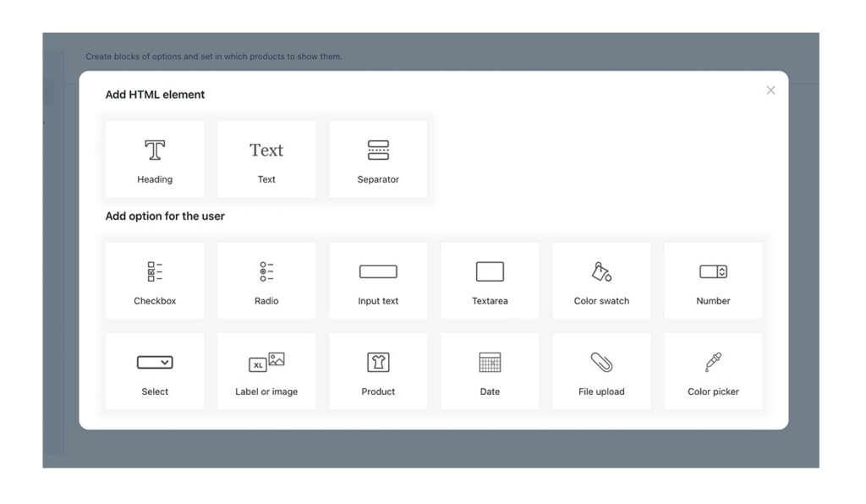This screenshot has height=504, width=866.
Task: Add a Color picker option
Action: point(713,371)
